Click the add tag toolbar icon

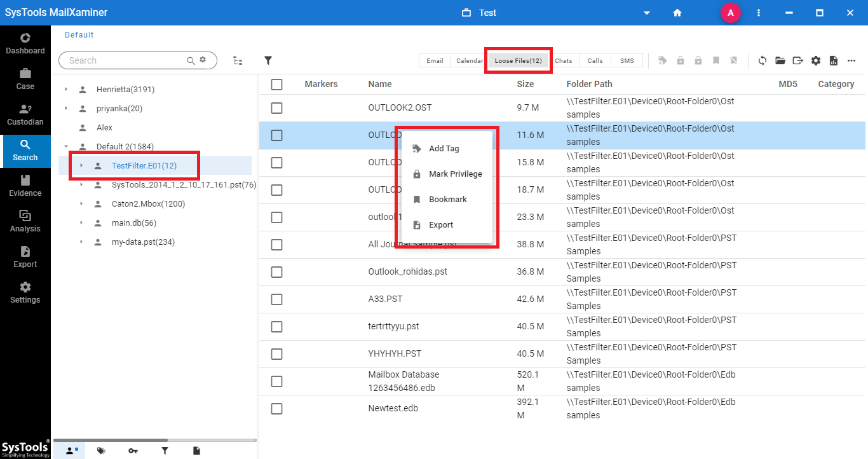click(663, 60)
